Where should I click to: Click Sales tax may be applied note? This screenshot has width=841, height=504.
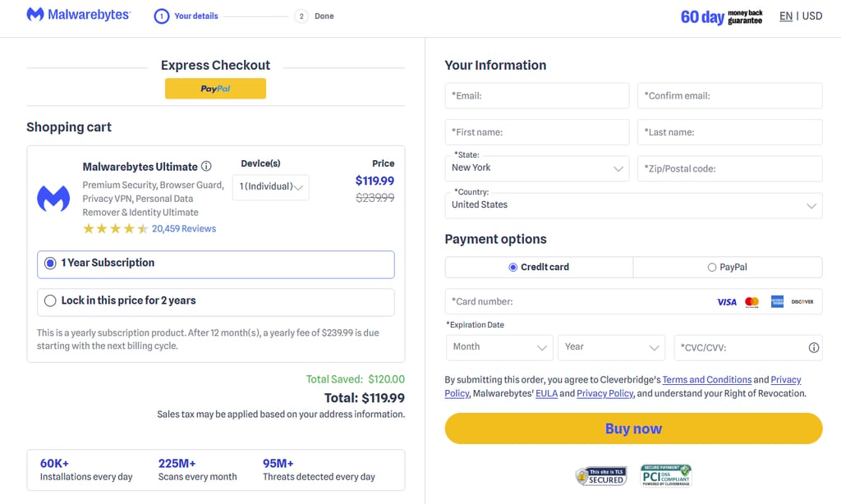[281, 415]
